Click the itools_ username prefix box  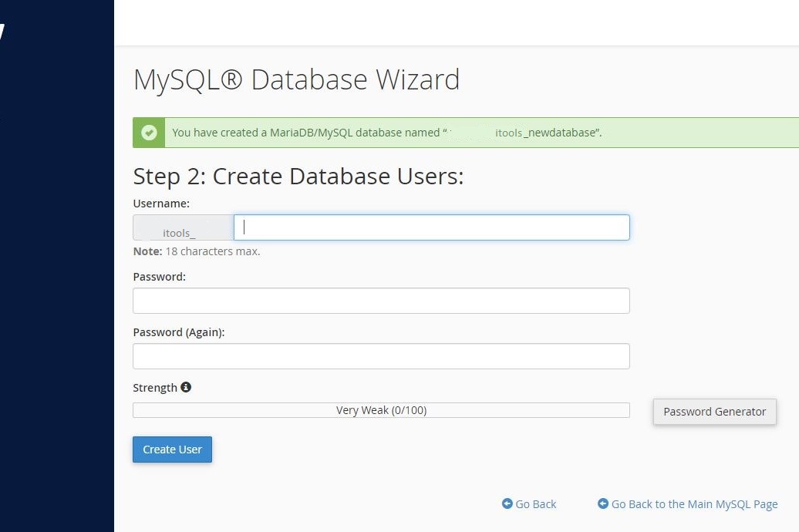184,227
